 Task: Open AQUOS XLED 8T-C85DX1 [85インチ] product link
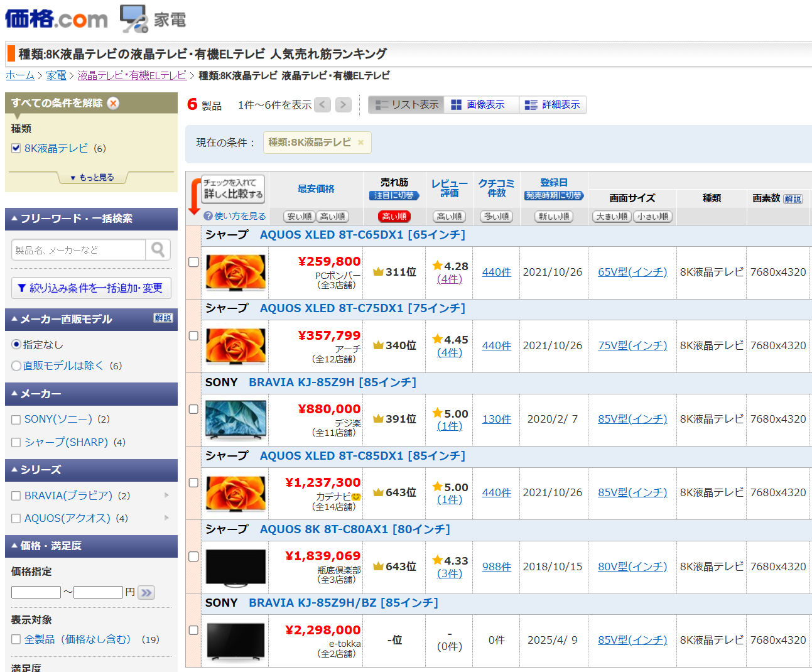[362, 456]
